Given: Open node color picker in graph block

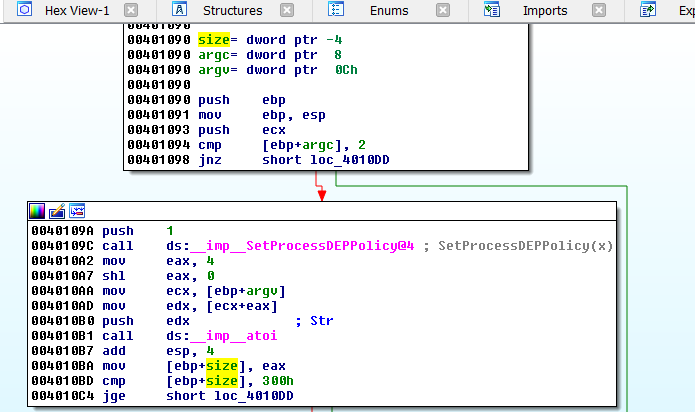Looking at the screenshot, I should coord(37,211).
